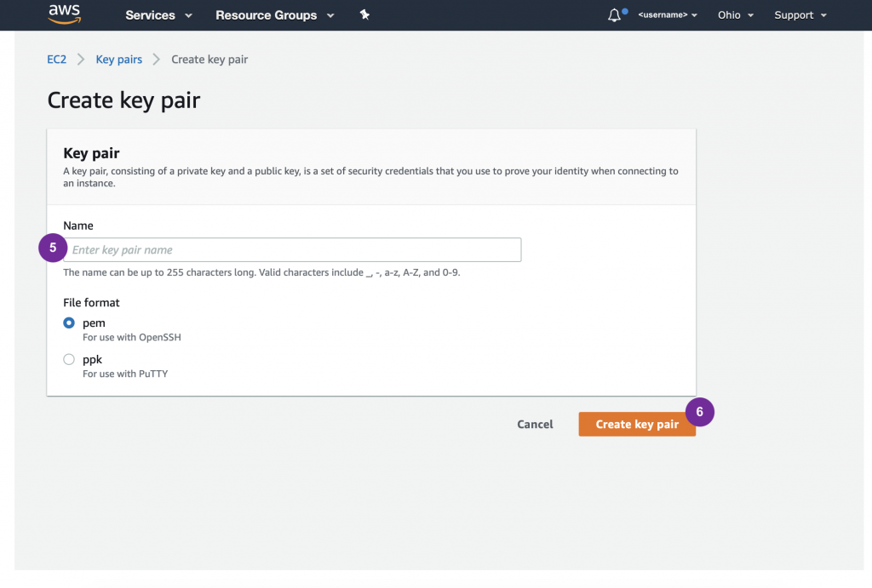Select pem file format
Screen dimensions: 872x588
coord(69,323)
